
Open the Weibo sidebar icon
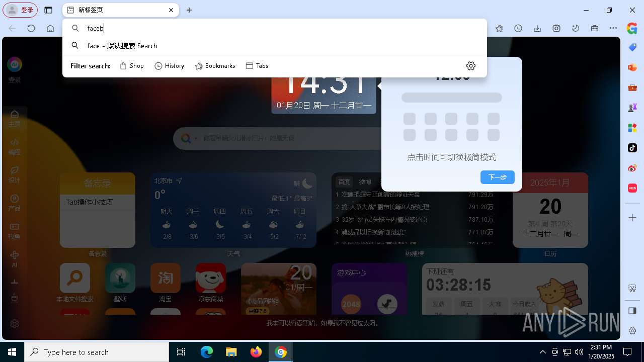pyautogui.click(x=632, y=168)
